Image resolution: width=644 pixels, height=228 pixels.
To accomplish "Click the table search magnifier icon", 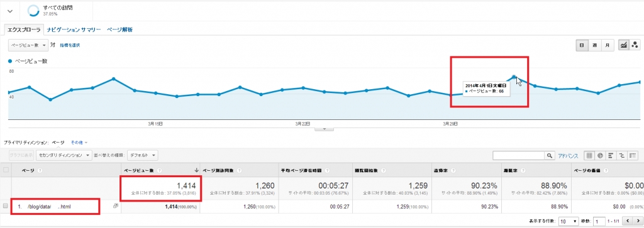I will [x=550, y=156].
